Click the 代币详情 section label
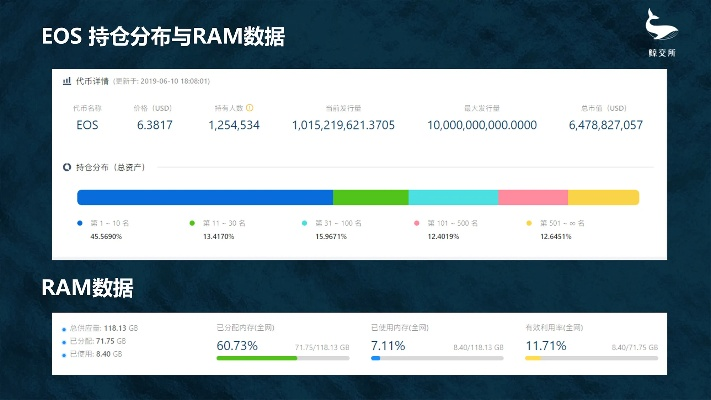The image size is (711, 400). coord(93,81)
